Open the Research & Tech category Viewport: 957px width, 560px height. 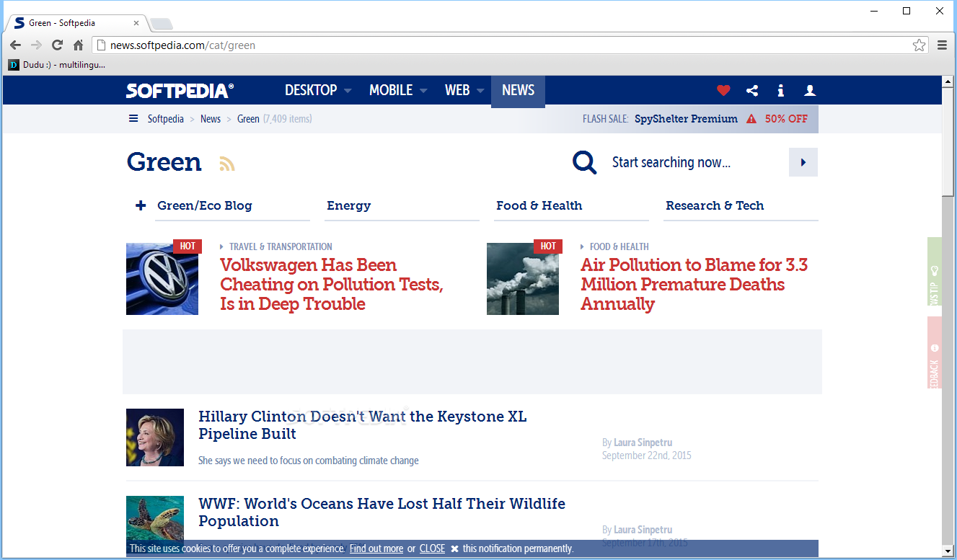click(714, 205)
